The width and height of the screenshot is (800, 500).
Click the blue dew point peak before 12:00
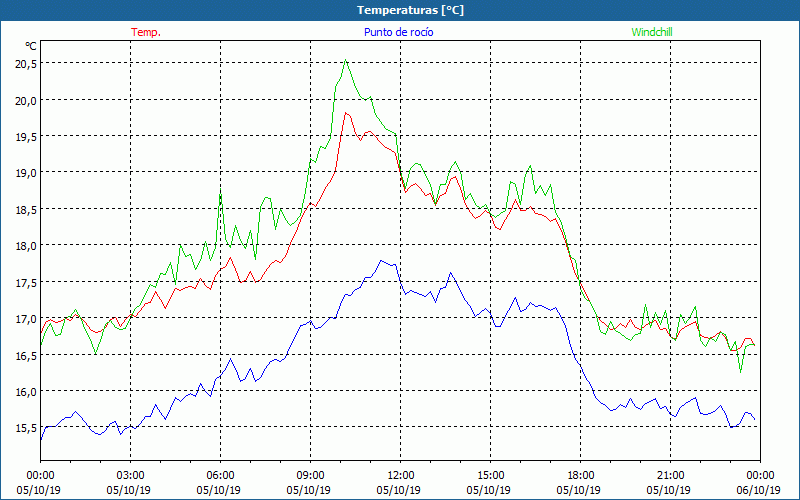pos(381,261)
